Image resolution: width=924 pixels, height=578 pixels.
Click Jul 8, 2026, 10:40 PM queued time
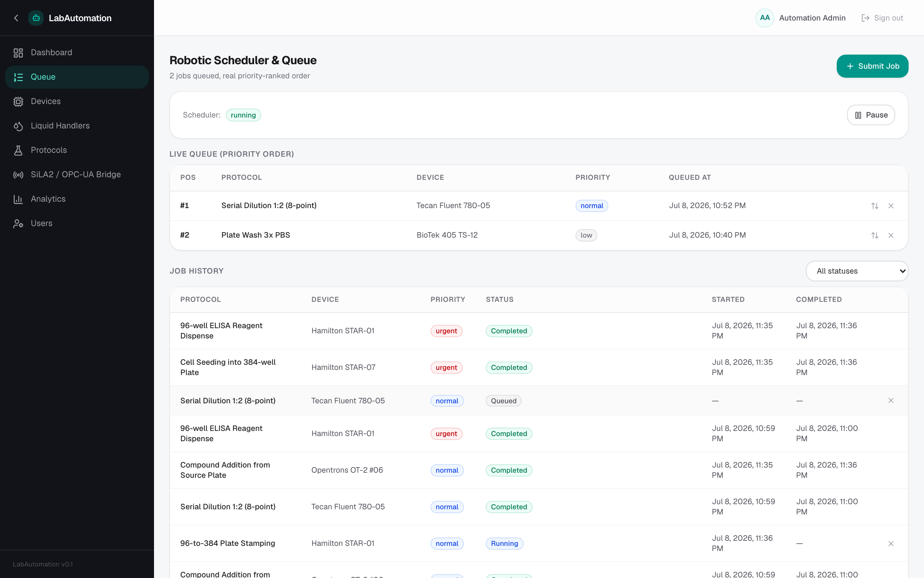[x=707, y=235]
